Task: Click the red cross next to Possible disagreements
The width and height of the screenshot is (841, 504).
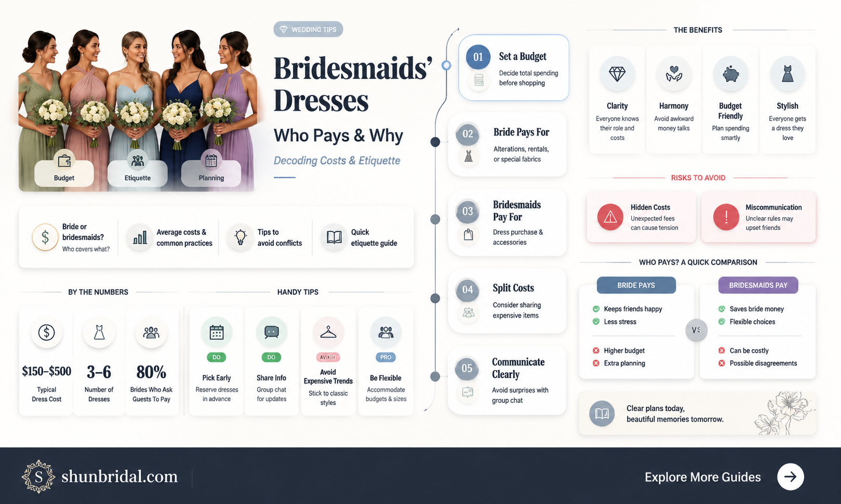Action: tap(722, 363)
